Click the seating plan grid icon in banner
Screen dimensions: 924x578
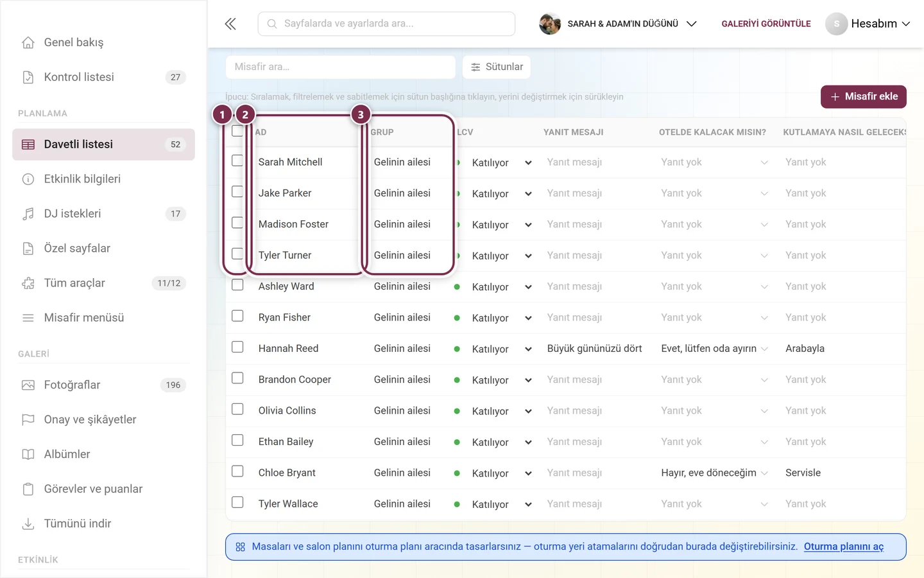[241, 547]
